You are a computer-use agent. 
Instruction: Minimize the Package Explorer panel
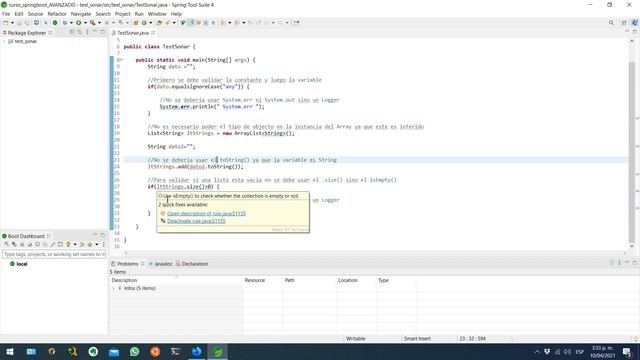[x=95, y=32]
